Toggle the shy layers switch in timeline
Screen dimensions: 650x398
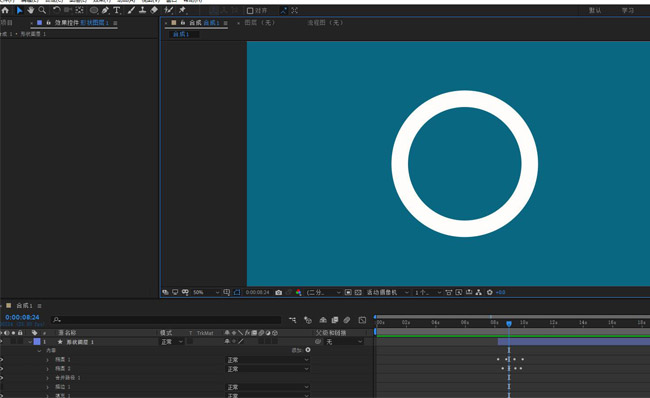click(323, 320)
